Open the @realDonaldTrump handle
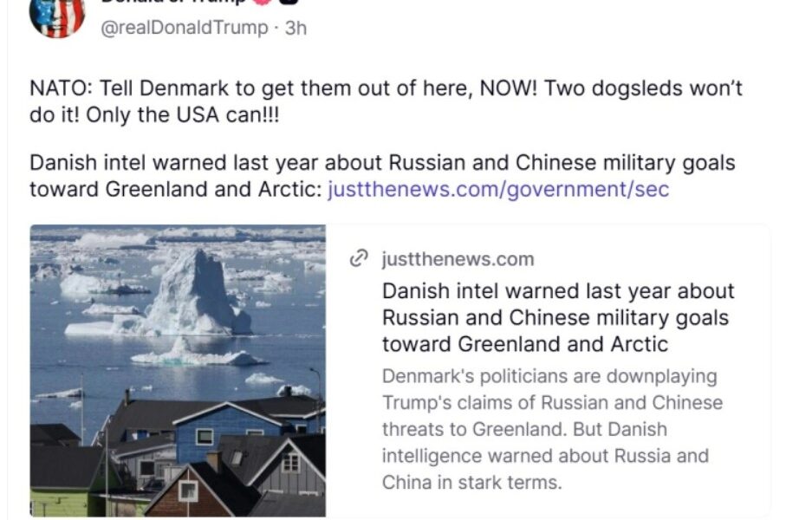812x520 pixels. [185, 28]
